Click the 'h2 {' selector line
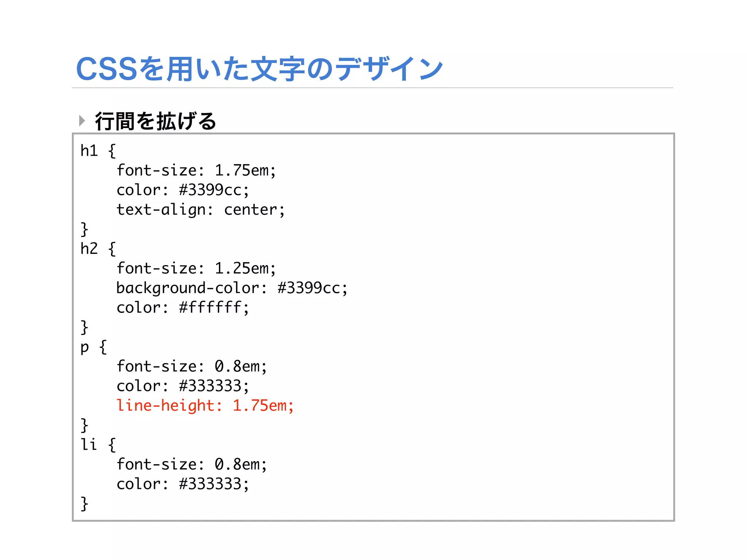747x560 pixels. pos(98,249)
